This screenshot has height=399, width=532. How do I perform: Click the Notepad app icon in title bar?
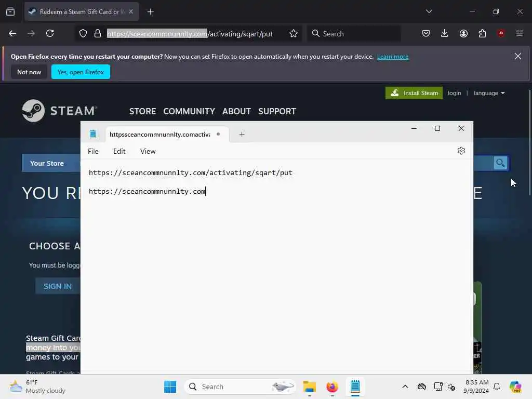tap(92, 134)
